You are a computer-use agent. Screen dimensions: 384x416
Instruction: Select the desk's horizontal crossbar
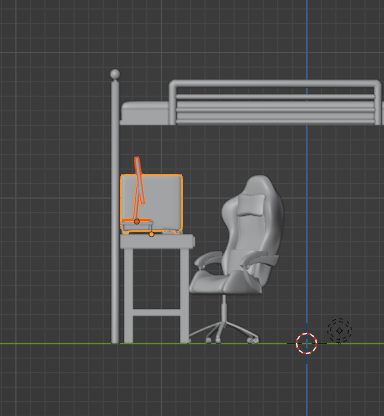click(x=157, y=313)
